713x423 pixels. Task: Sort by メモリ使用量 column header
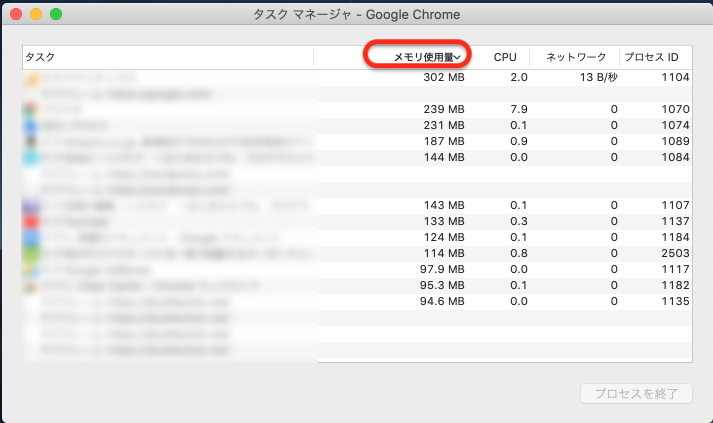point(427,57)
